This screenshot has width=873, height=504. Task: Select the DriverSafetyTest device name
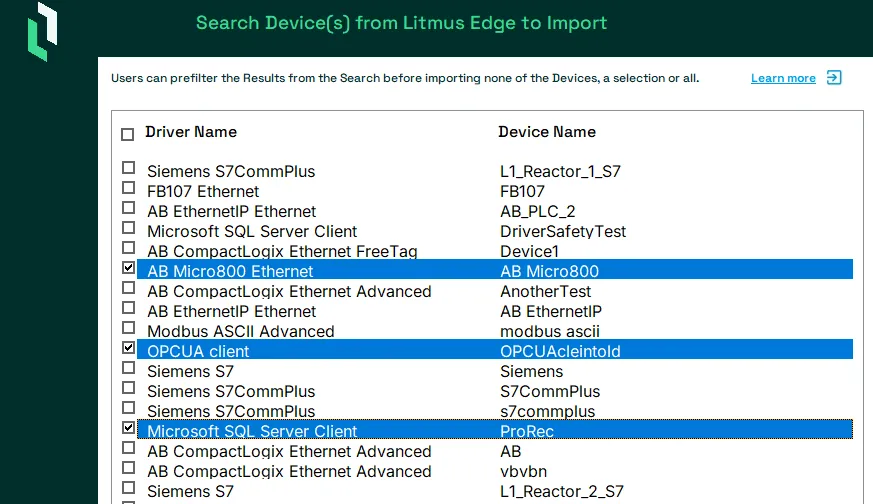(x=563, y=232)
